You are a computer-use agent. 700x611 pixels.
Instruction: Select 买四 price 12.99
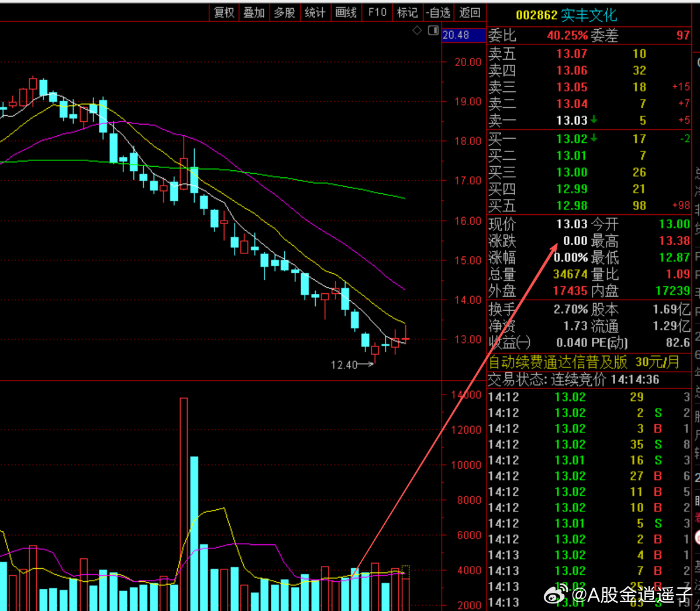coord(571,189)
